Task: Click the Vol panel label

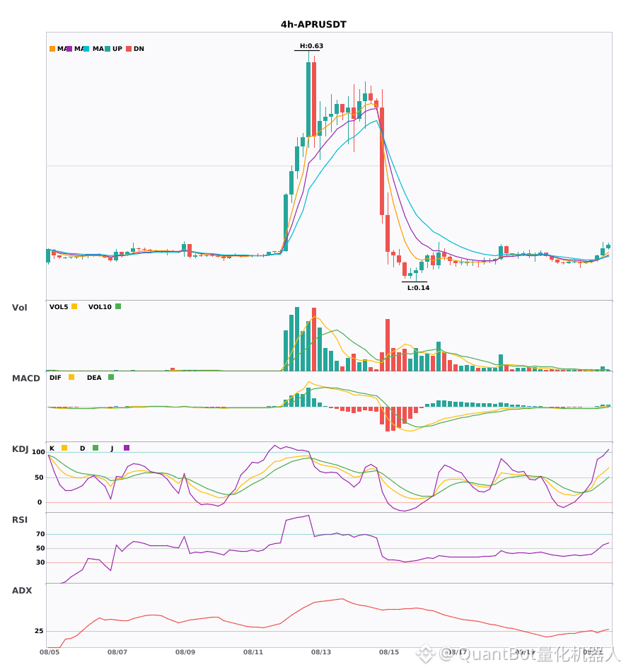Action: click(19, 308)
